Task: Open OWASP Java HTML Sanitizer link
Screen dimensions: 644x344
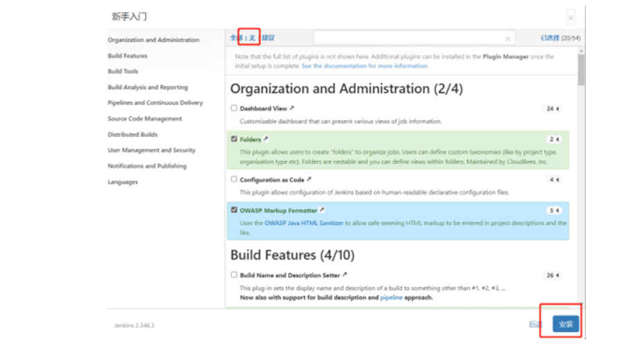Action: pyautogui.click(x=303, y=223)
